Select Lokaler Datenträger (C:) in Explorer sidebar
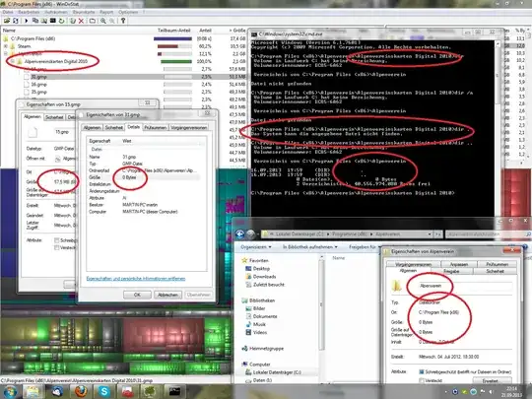 click(x=277, y=372)
